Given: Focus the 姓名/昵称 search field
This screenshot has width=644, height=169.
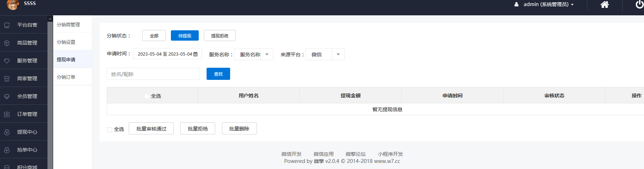Looking at the screenshot, I should coord(153,74).
